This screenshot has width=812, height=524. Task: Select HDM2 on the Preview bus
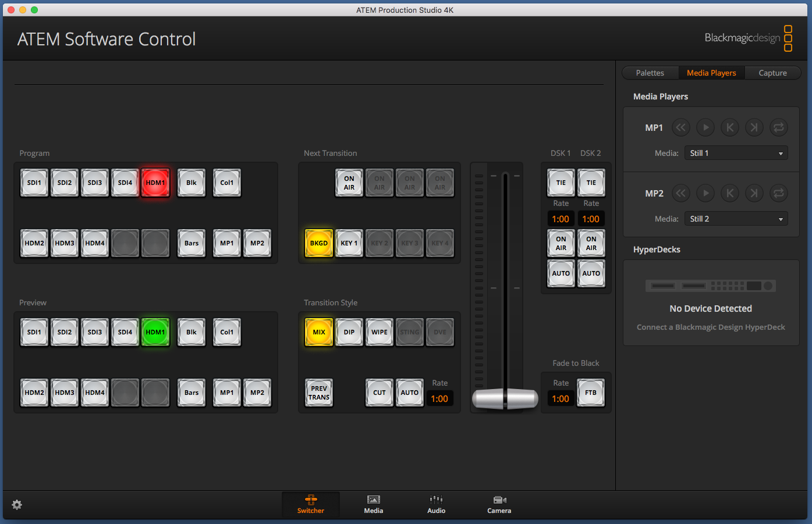tap(34, 393)
